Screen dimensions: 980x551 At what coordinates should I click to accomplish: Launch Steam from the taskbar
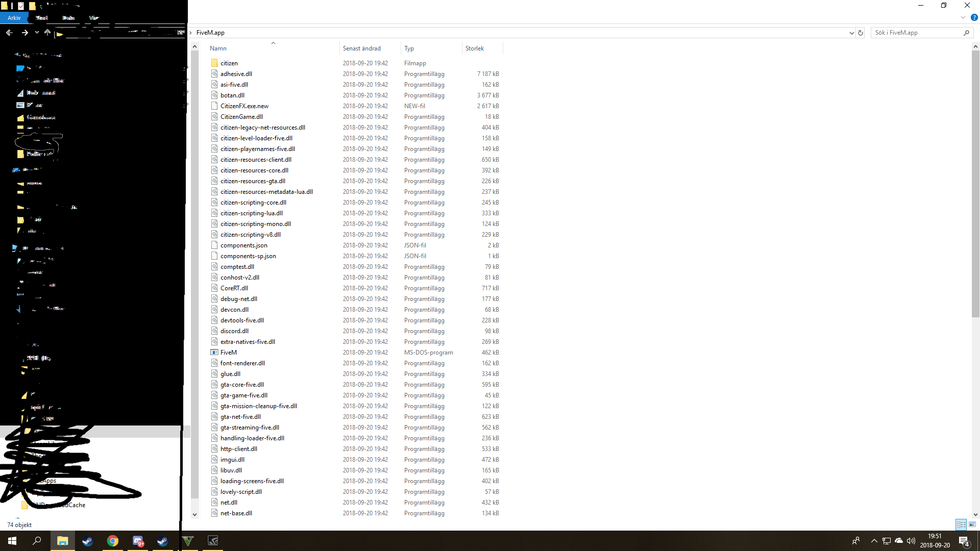(x=87, y=541)
